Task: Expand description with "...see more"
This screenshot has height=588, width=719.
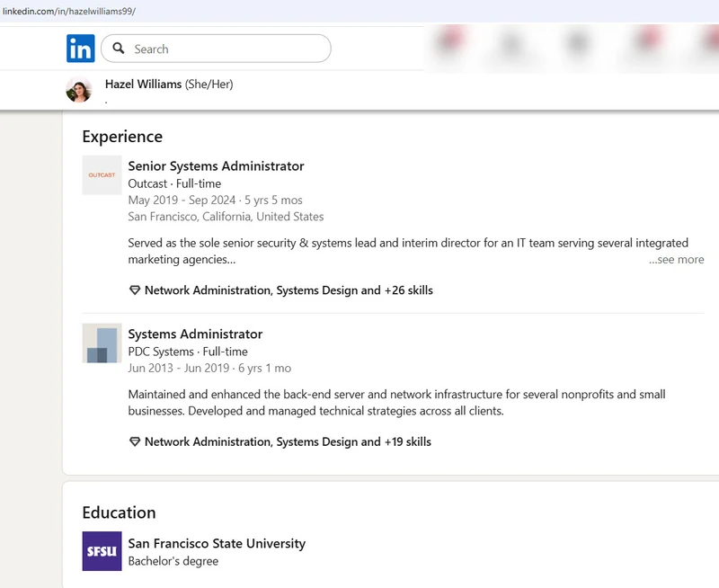Action: click(676, 260)
